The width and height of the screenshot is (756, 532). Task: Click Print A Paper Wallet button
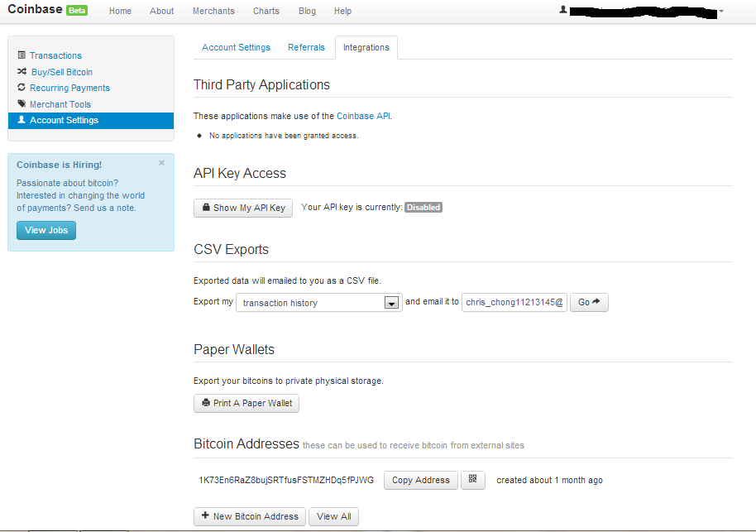pos(246,403)
